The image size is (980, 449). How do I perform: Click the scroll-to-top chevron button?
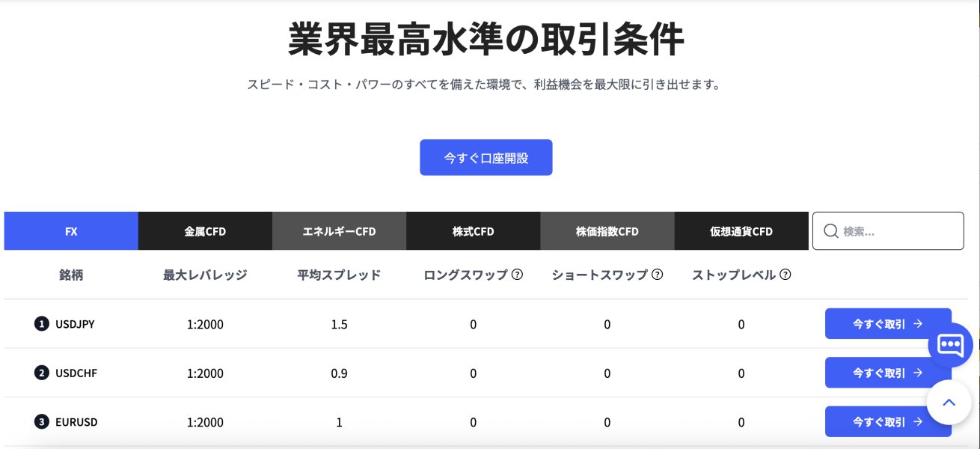point(949,403)
